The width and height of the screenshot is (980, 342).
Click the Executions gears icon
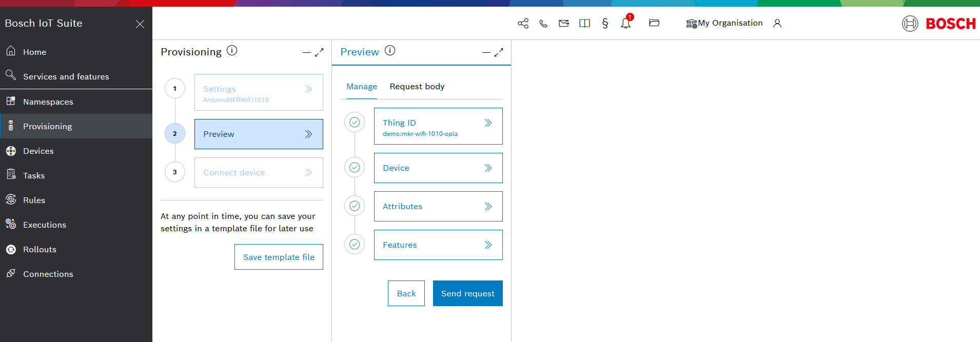coord(11,224)
